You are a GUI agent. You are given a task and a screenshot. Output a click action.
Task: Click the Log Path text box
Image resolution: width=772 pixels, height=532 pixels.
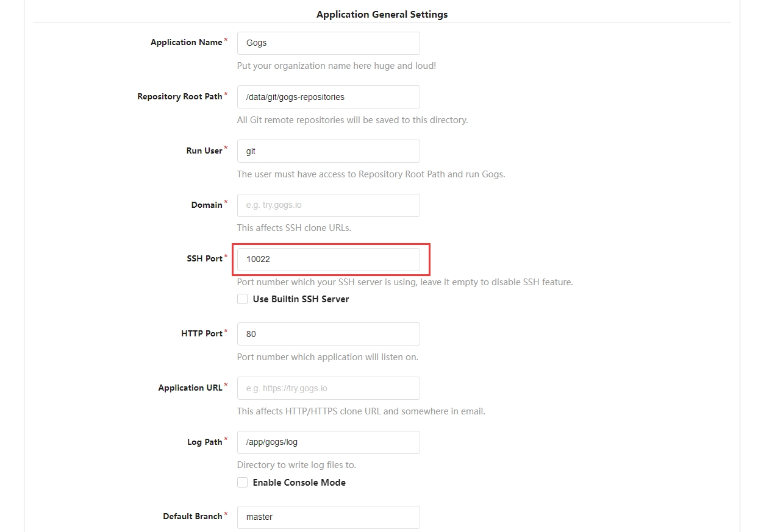coord(328,442)
